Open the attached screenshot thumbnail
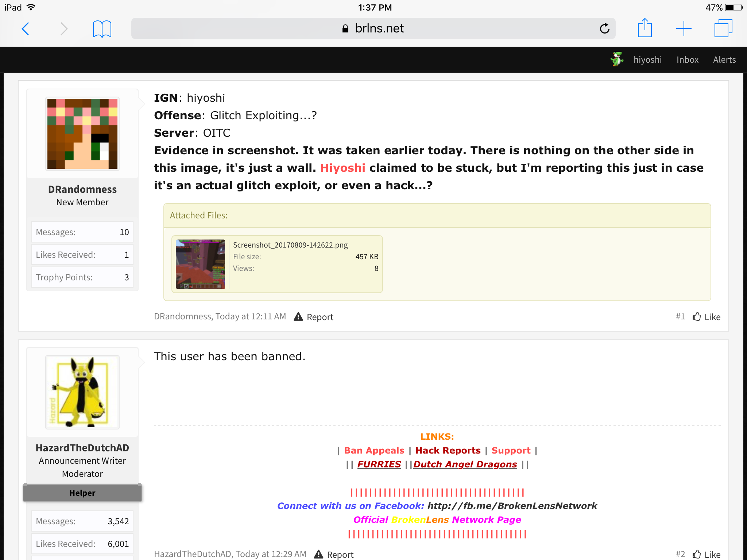Viewport: 747px width, 560px height. pos(200,264)
